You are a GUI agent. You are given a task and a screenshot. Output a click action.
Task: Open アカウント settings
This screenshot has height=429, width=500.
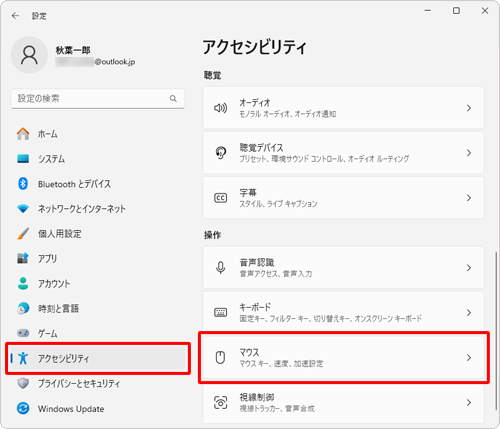click(98, 283)
